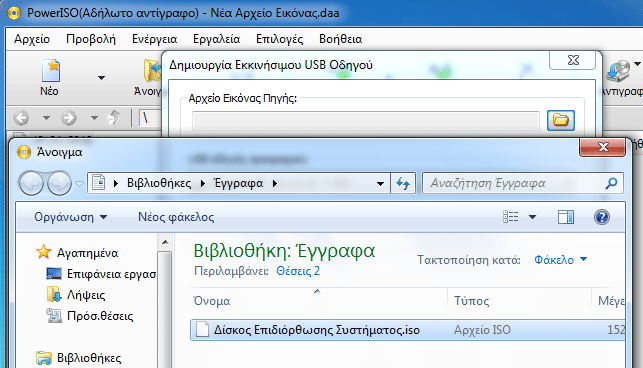
Task: Select Επιφάνεια εργασίας in the navigation pane
Action: [111, 274]
